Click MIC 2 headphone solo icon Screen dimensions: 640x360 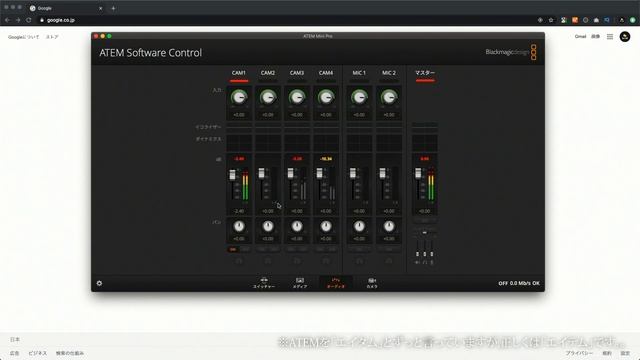[389, 260]
